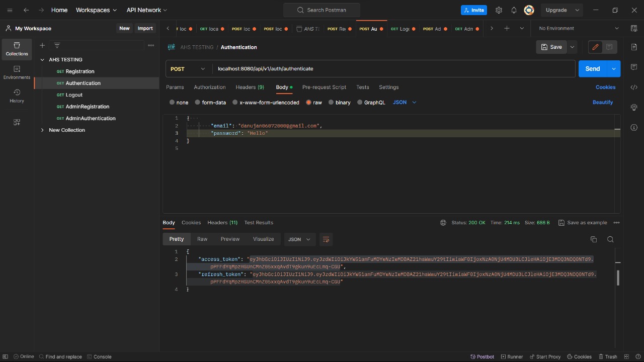The height and width of the screenshot is (362, 644).
Task: Click the filter icon in collections search
Action: pos(57,45)
